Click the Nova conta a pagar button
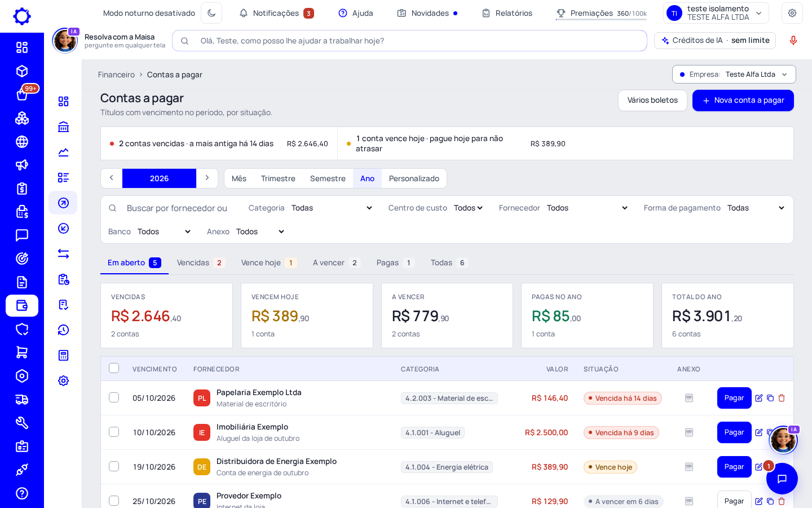The width and height of the screenshot is (812, 508). [743, 100]
